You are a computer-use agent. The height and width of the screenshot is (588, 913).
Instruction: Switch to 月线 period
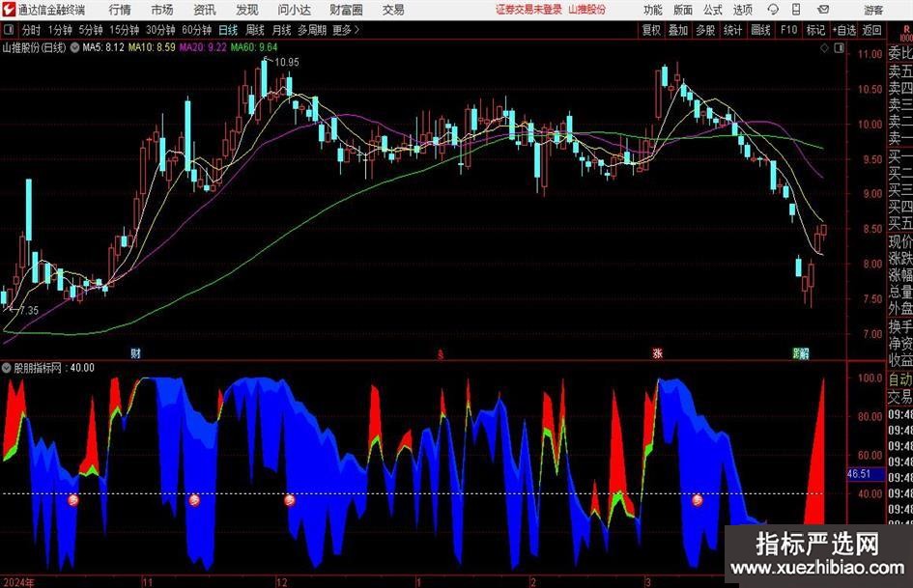pyautogui.click(x=282, y=30)
